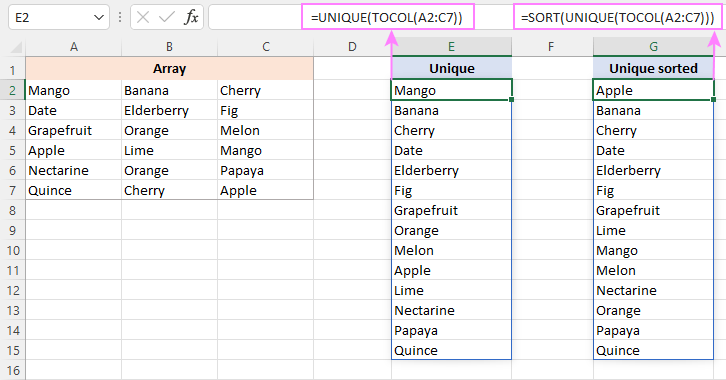Screen dimensions: 726x380
Task: Select column A header
Action: click(x=74, y=47)
